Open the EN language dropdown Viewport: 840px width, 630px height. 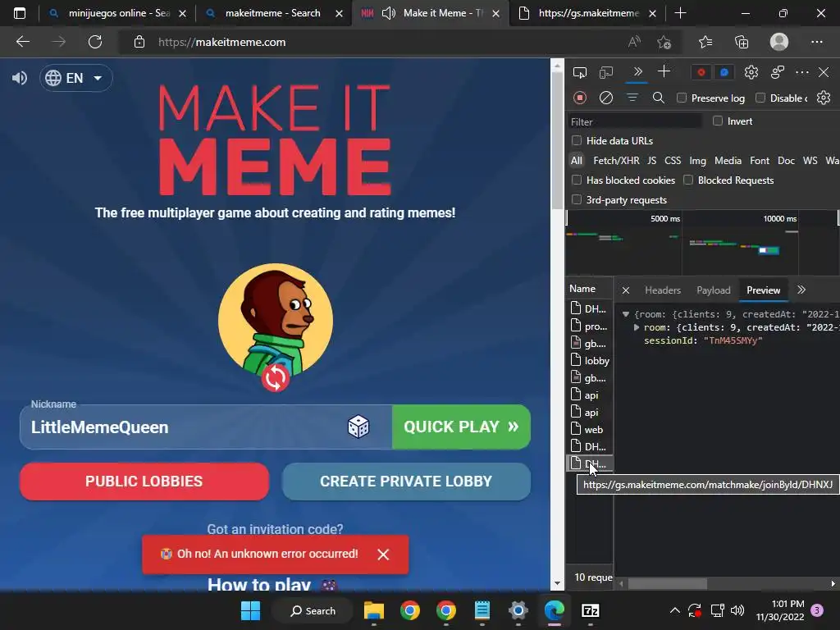pos(75,78)
